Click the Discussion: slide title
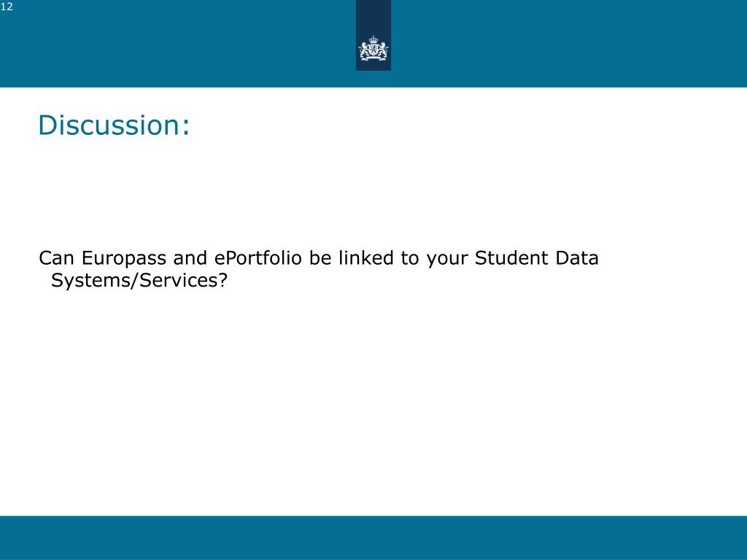747x560 pixels. pos(114,125)
